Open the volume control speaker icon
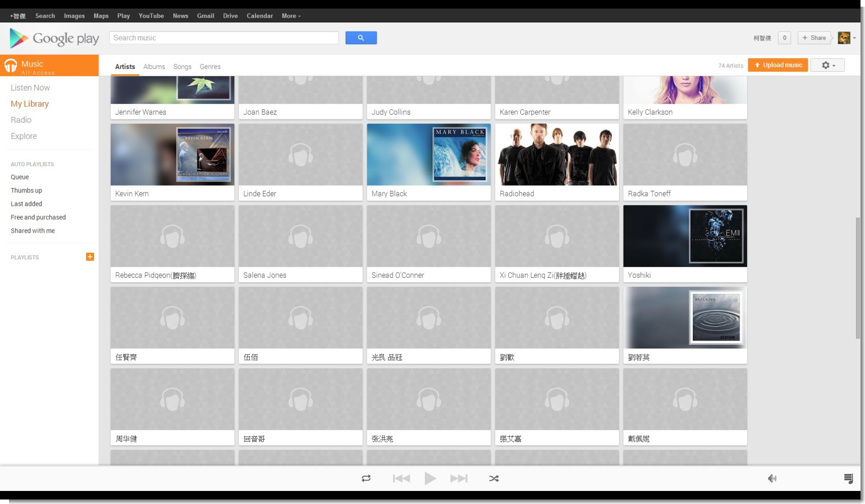 point(772,478)
